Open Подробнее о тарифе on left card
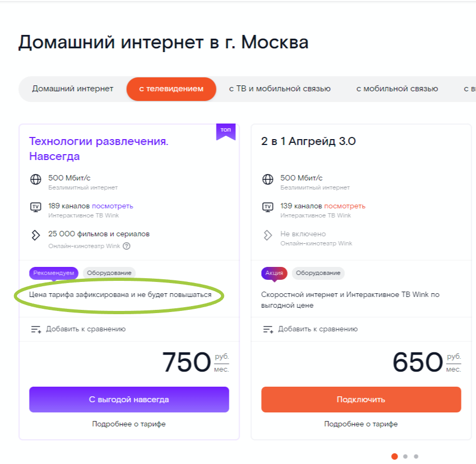Screen dimensions: 476x464 129,424
